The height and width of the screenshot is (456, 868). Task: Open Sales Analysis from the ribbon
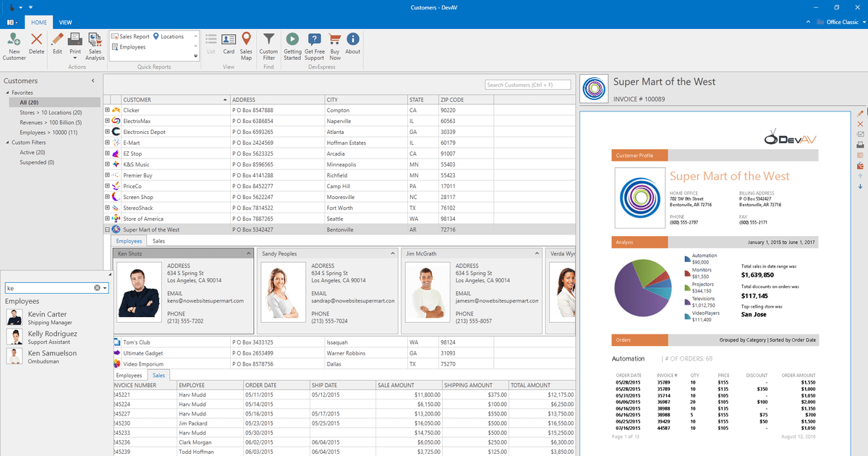pos(94,45)
